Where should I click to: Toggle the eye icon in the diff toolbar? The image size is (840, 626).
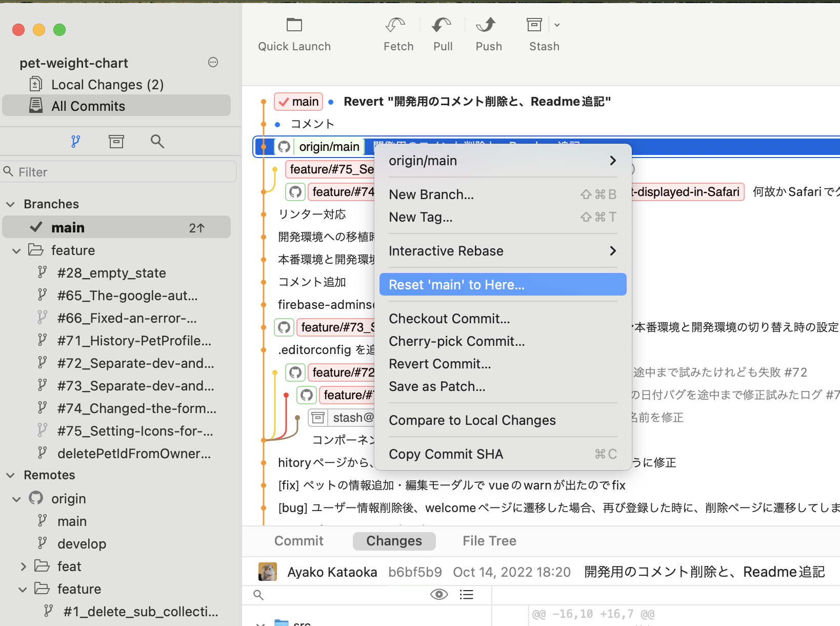[439, 594]
